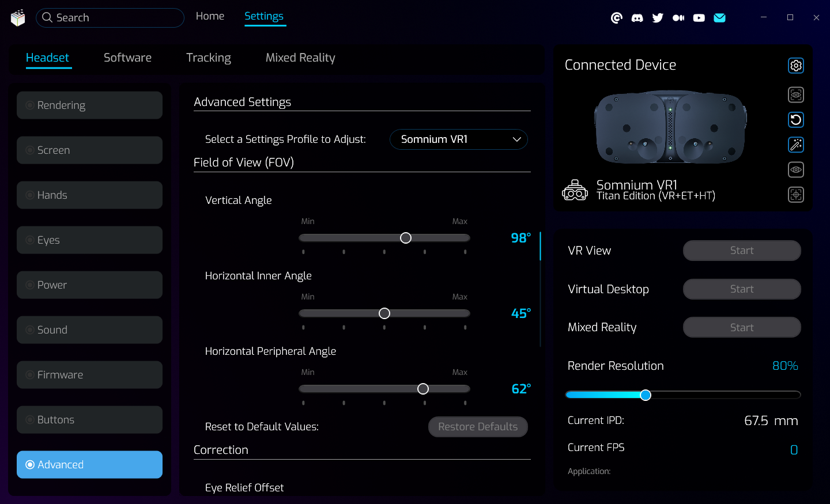830x504 pixels.
Task: Click the Vertical Angle slider handle
Action: 406,238
